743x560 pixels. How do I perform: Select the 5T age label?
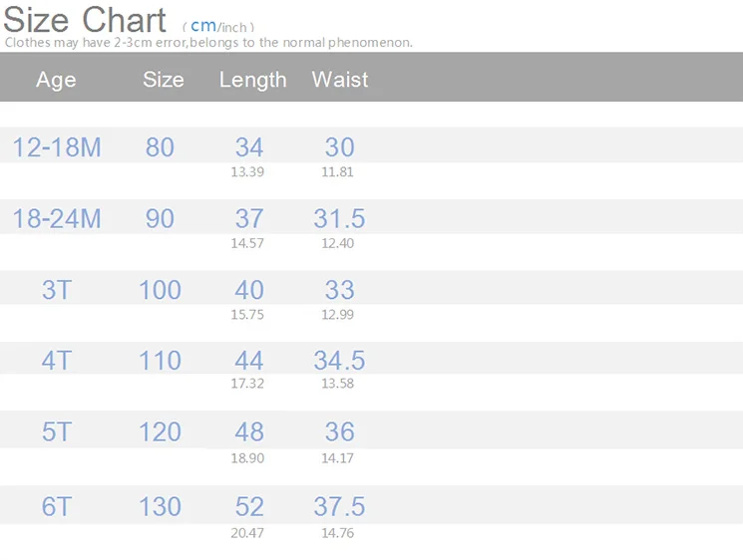(57, 432)
